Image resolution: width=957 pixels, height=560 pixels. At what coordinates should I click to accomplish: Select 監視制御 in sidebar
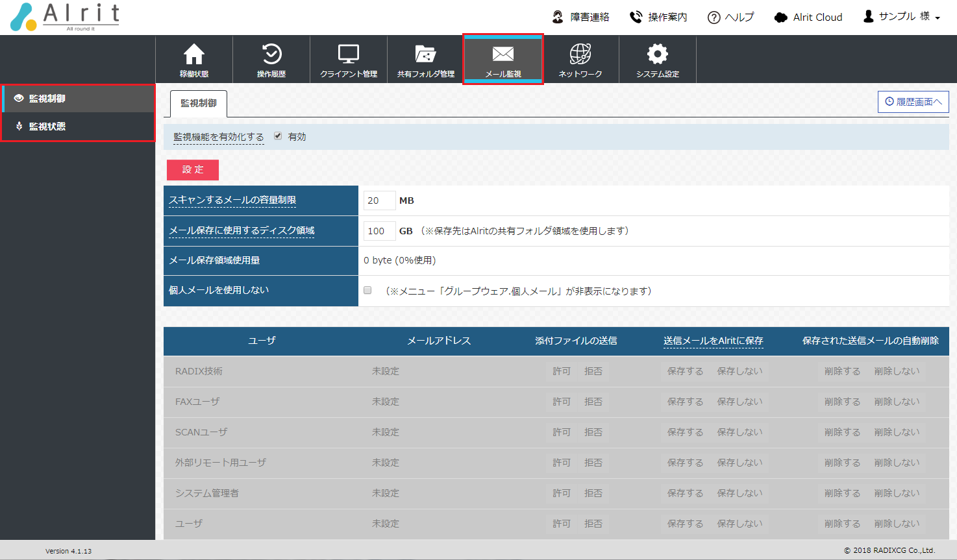(78, 99)
